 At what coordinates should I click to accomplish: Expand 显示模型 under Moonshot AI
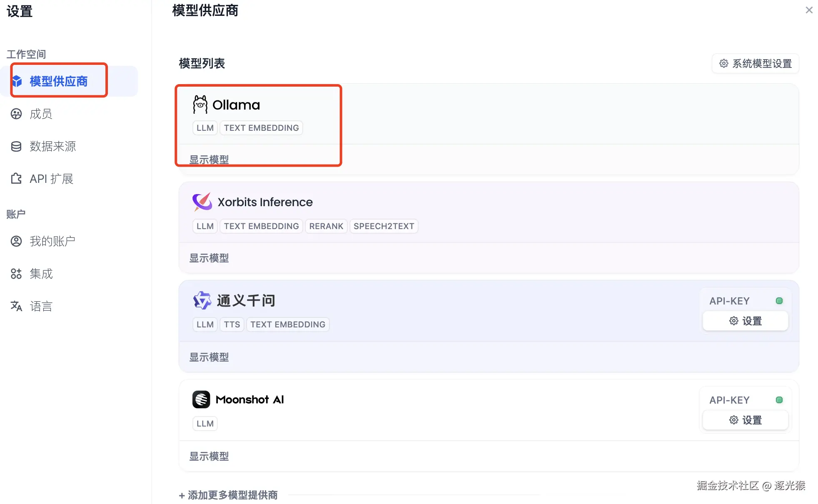click(209, 456)
